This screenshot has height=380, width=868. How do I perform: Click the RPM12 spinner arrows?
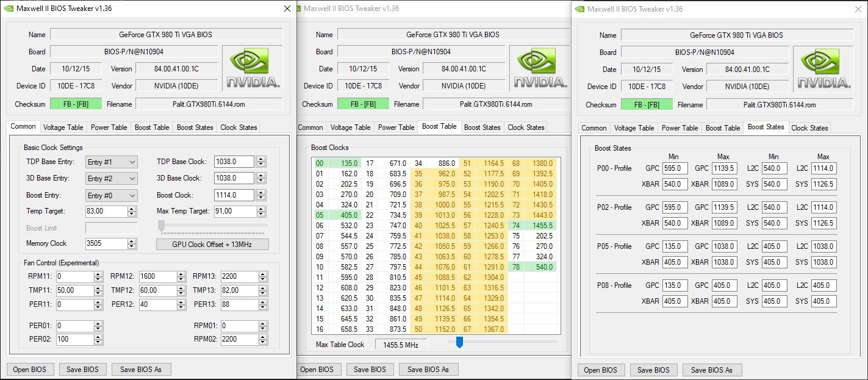click(181, 276)
